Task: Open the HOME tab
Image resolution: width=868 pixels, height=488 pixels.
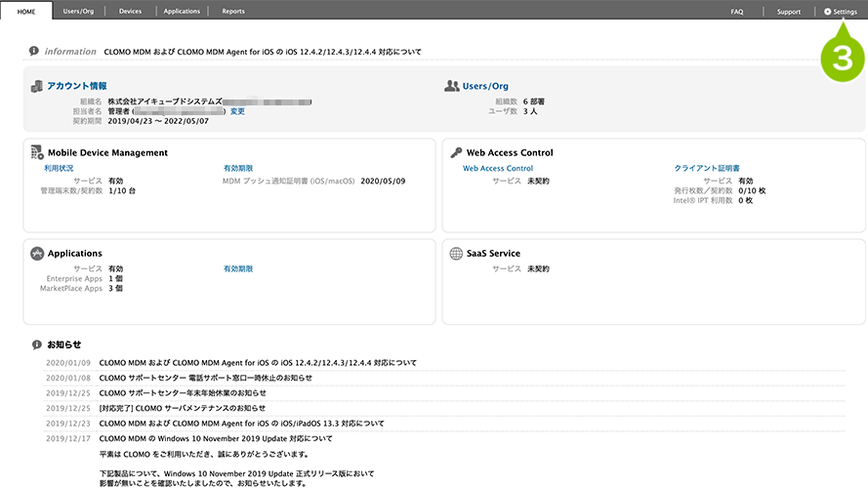Action: tap(26, 11)
